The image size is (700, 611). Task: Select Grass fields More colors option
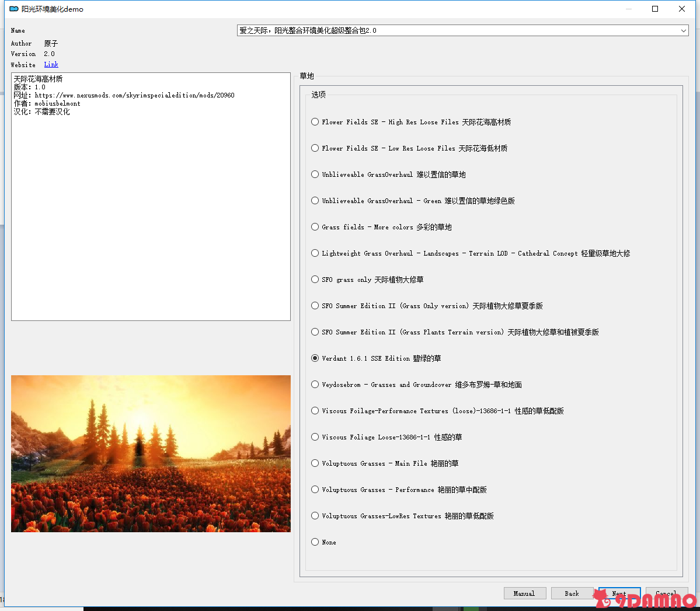pyautogui.click(x=315, y=227)
